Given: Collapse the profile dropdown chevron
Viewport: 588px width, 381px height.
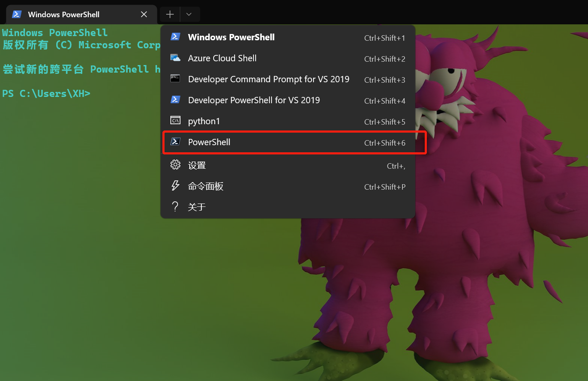Looking at the screenshot, I should [189, 14].
